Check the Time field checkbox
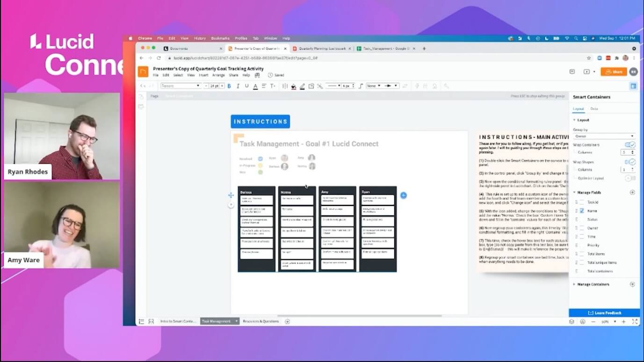644x362 pixels. (x=582, y=237)
